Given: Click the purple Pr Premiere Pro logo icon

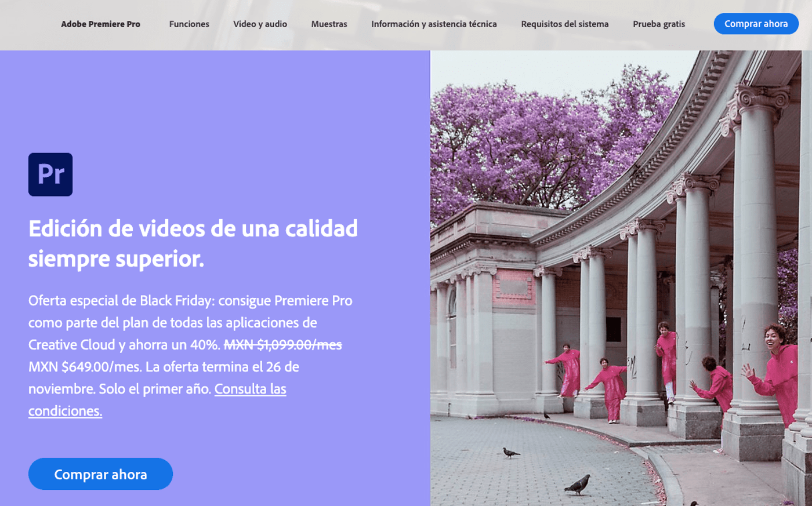Looking at the screenshot, I should 50,174.
